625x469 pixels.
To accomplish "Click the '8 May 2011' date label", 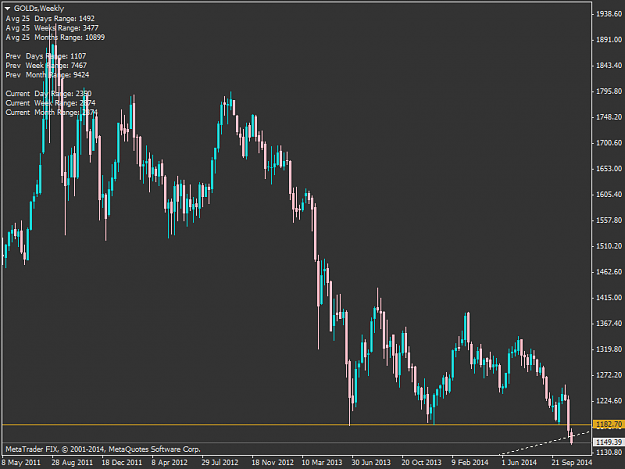I will tap(21, 463).
